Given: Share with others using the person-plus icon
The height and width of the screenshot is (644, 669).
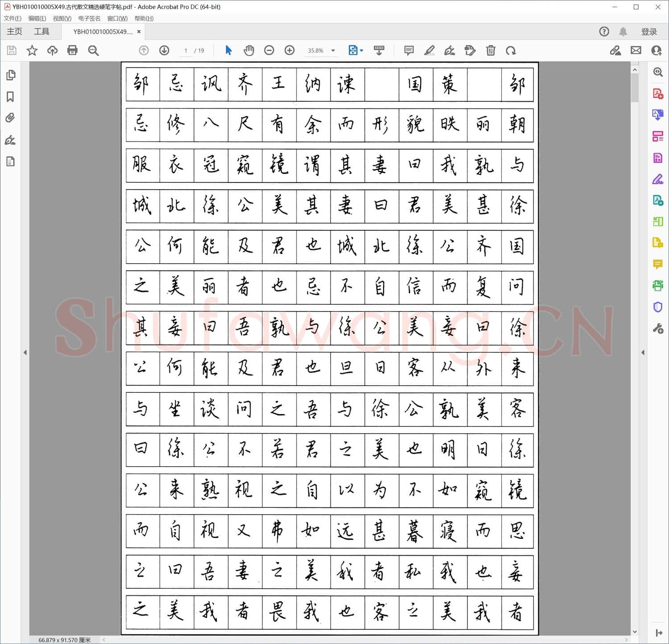Looking at the screenshot, I should 657,50.
